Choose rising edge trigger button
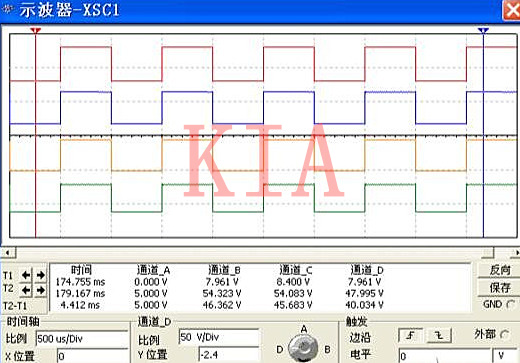Viewport: 520px width, 363px height. point(411,335)
